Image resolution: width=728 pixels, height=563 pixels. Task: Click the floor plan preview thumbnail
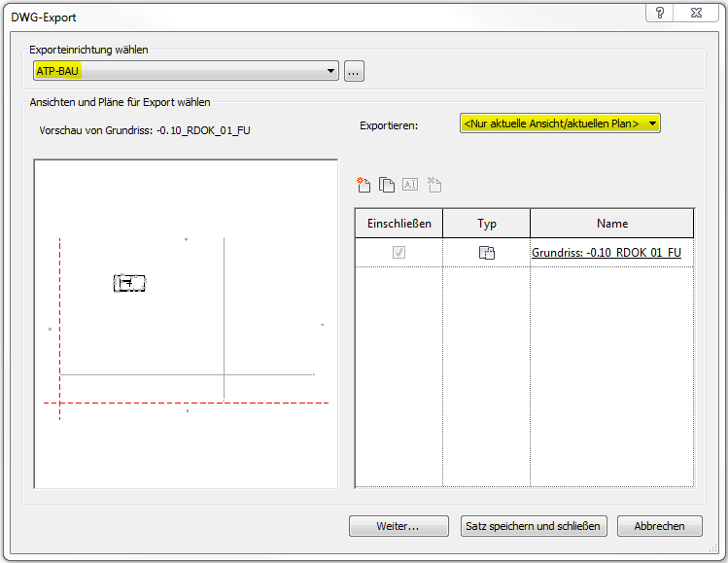tap(186, 324)
